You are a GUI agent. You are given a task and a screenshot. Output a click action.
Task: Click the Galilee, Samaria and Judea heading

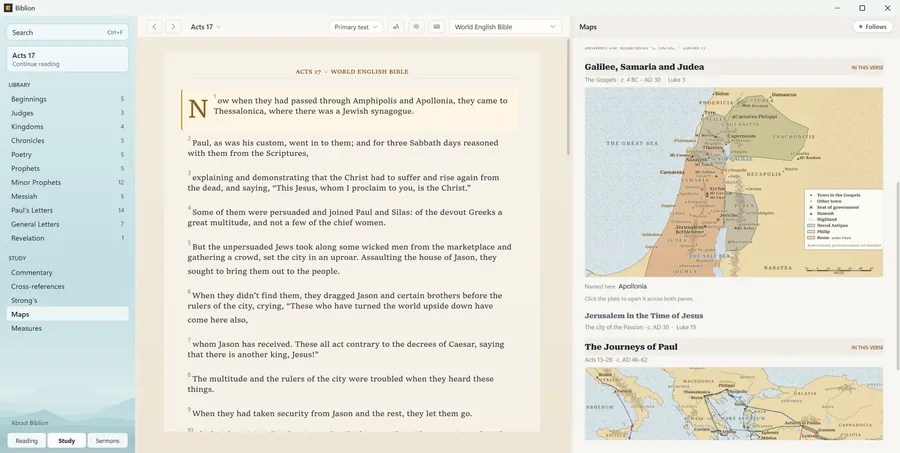pyautogui.click(x=644, y=67)
